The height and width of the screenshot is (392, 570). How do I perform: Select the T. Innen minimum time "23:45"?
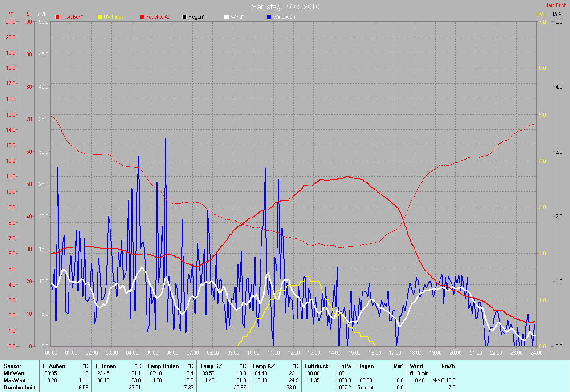pos(103,373)
